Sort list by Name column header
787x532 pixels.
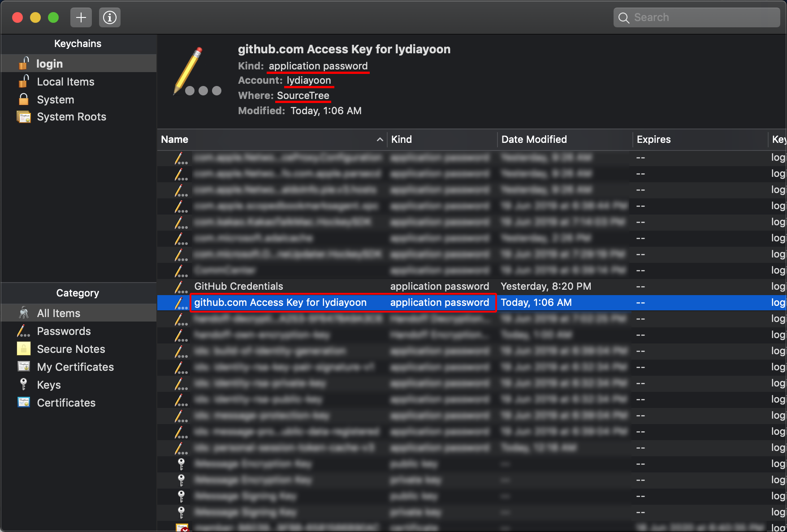[272, 139]
